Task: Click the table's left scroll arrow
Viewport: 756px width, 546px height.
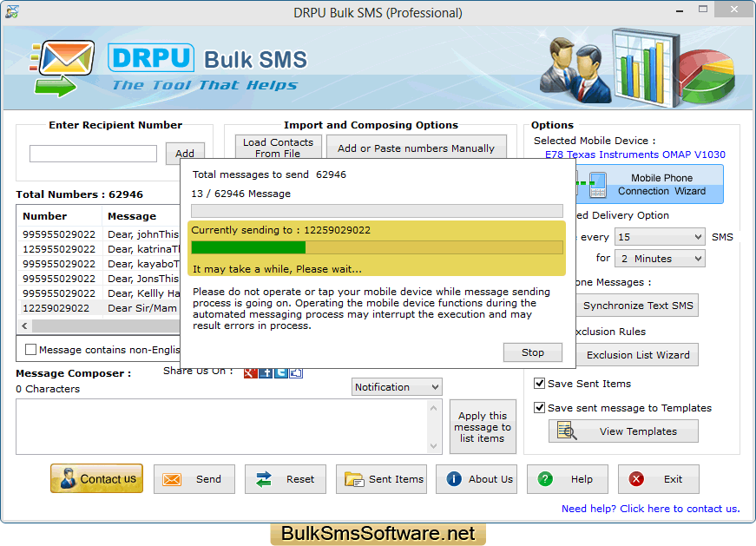Action: tap(24, 326)
